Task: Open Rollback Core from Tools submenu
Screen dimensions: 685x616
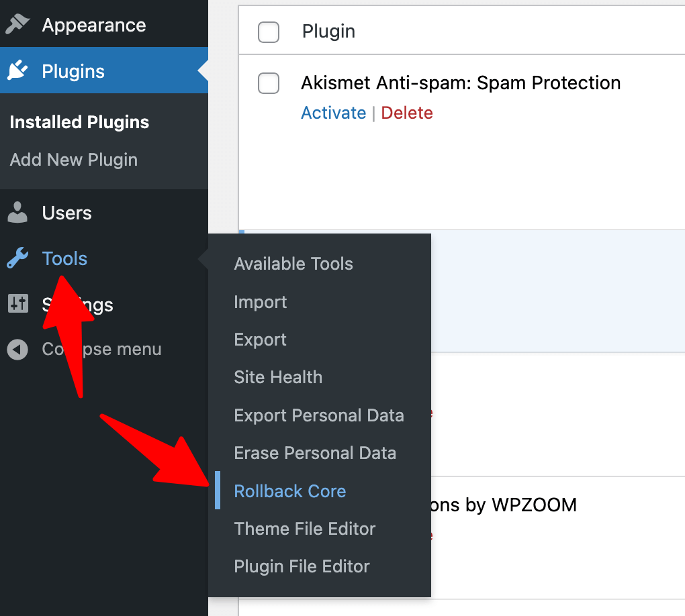Action: [290, 491]
